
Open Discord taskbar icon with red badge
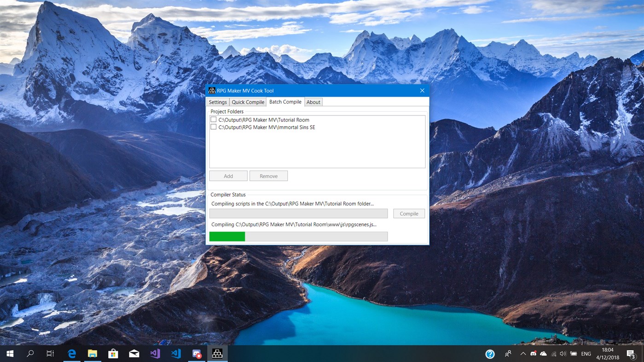(197, 354)
